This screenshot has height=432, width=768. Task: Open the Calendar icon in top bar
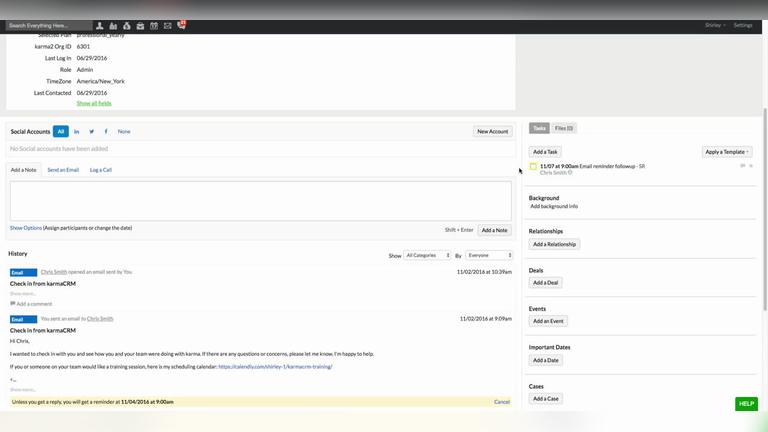click(154, 25)
